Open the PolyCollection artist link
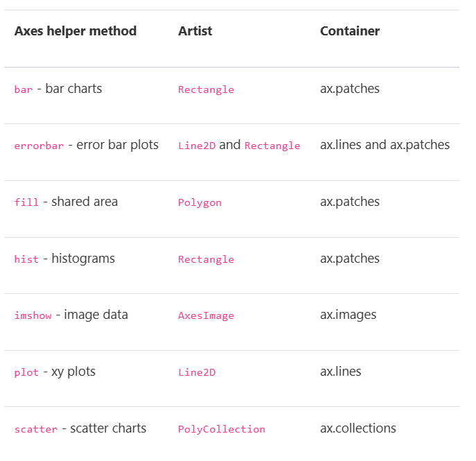The image size is (476, 461). point(222,429)
